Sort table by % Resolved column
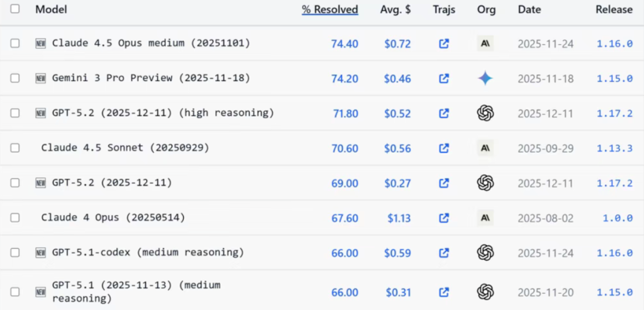The width and height of the screenshot is (644, 310). pyautogui.click(x=330, y=9)
